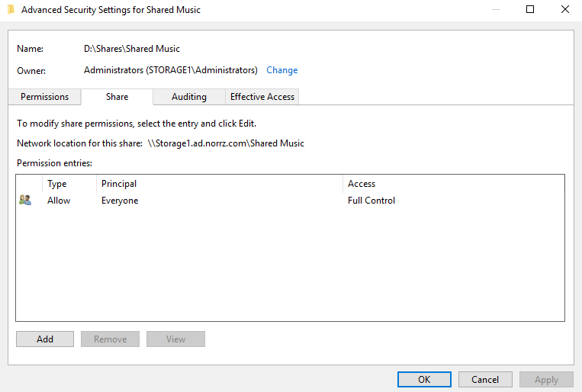Click the Change owner link
582x392 pixels.
[x=281, y=70]
